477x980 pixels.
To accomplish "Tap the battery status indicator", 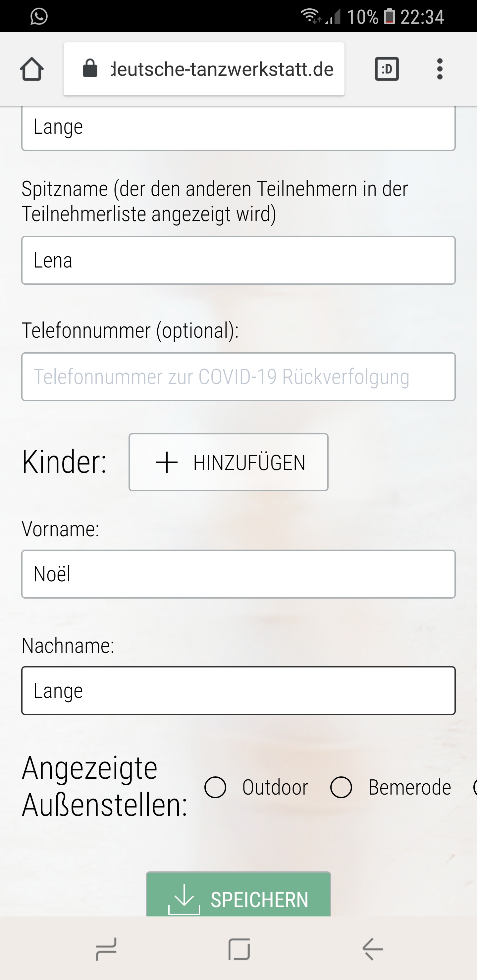I will (x=389, y=16).
